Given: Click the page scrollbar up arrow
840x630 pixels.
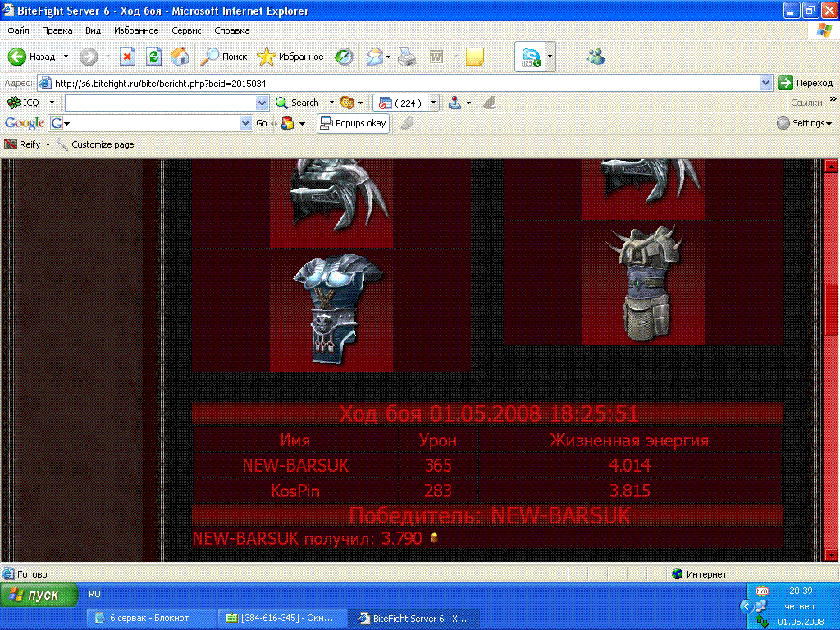Looking at the screenshot, I should pos(831,167).
